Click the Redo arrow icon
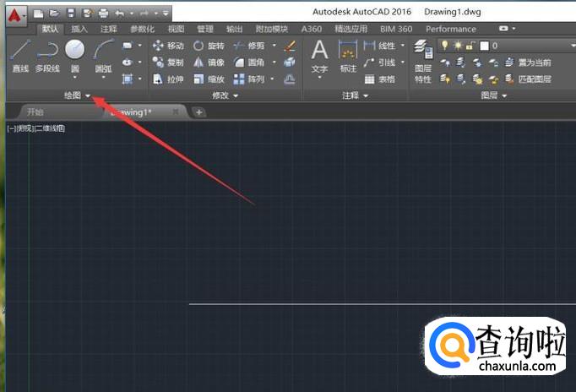 point(144,14)
